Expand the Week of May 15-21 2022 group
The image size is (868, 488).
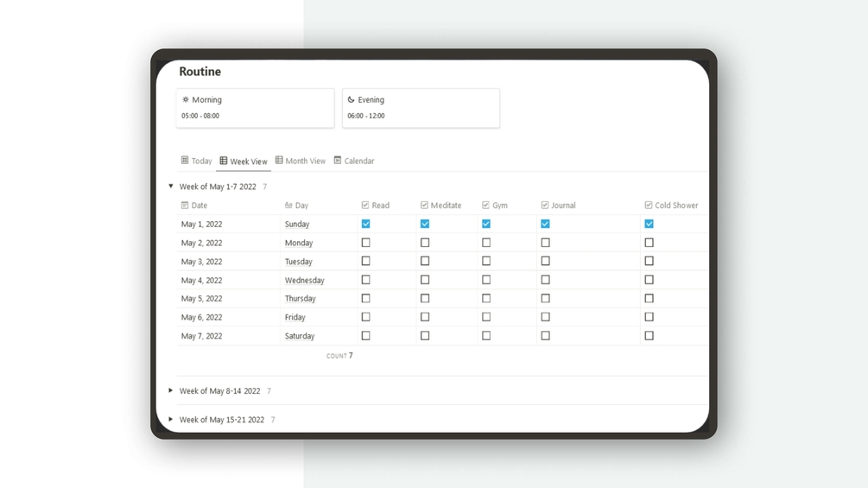pyautogui.click(x=170, y=420)
